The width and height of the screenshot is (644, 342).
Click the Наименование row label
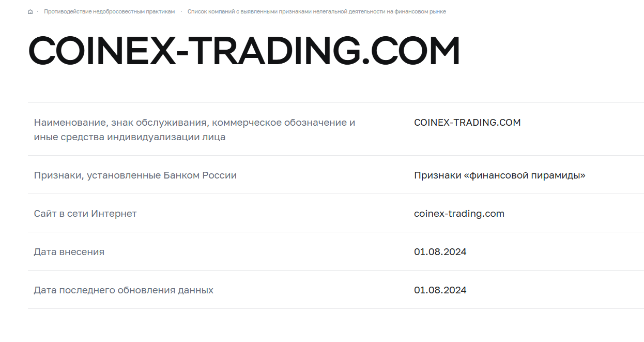(x=195, y=129)
